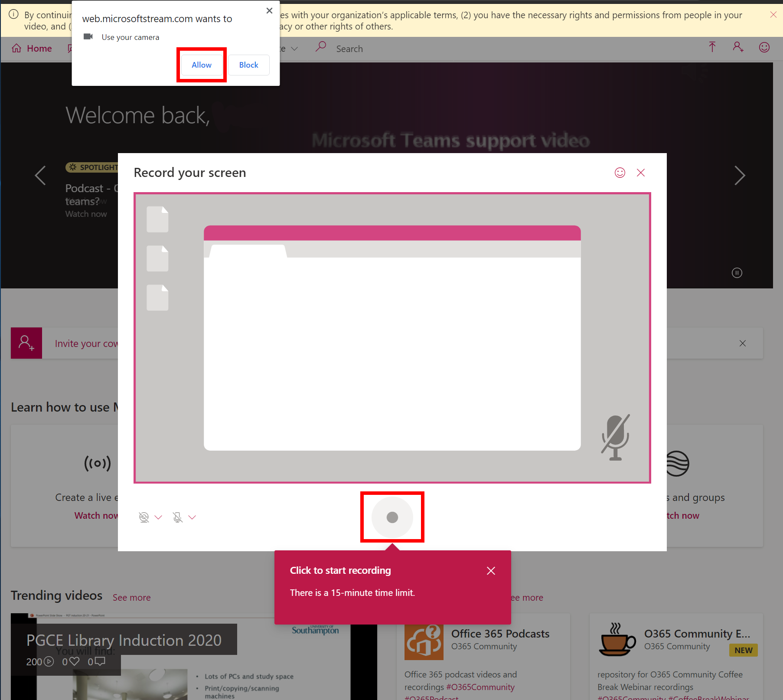This screenshot has height=700, width=783.
Task: Click the muted microphone indicator in preview
Action: click(x=615, y=437)
